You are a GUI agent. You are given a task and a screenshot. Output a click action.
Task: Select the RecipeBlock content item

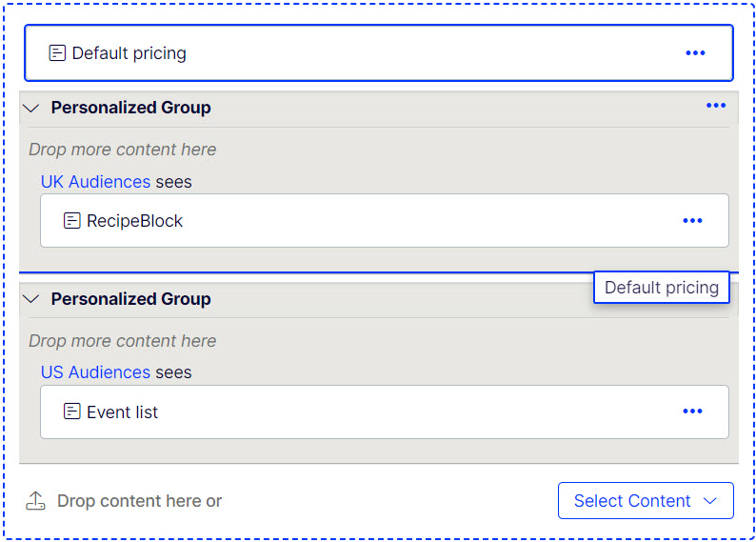click(x=385, y=221)
